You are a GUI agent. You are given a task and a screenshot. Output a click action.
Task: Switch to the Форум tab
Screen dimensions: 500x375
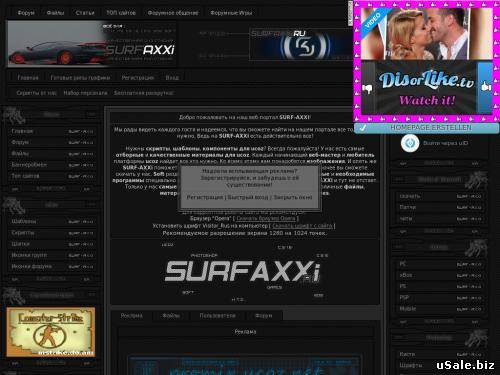coord(263,315)
